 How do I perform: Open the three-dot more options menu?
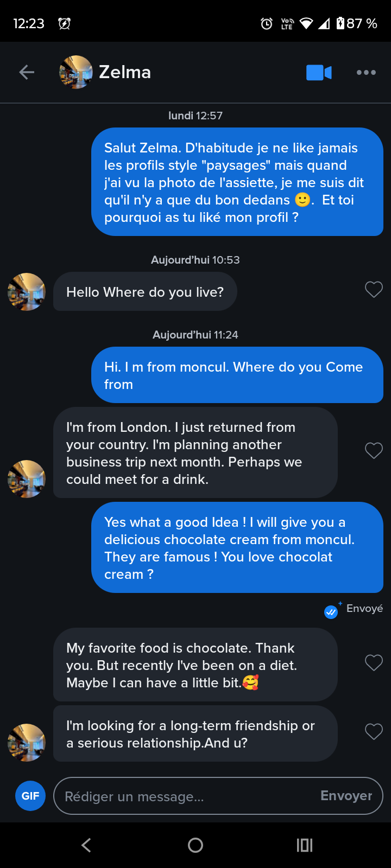click(366, 72)
